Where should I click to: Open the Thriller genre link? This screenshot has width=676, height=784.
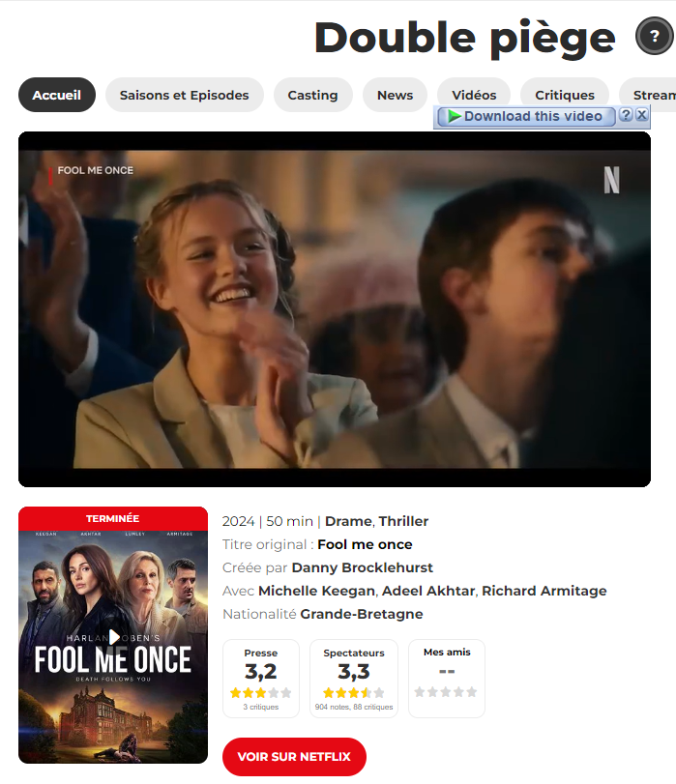(x=403, y=521)
